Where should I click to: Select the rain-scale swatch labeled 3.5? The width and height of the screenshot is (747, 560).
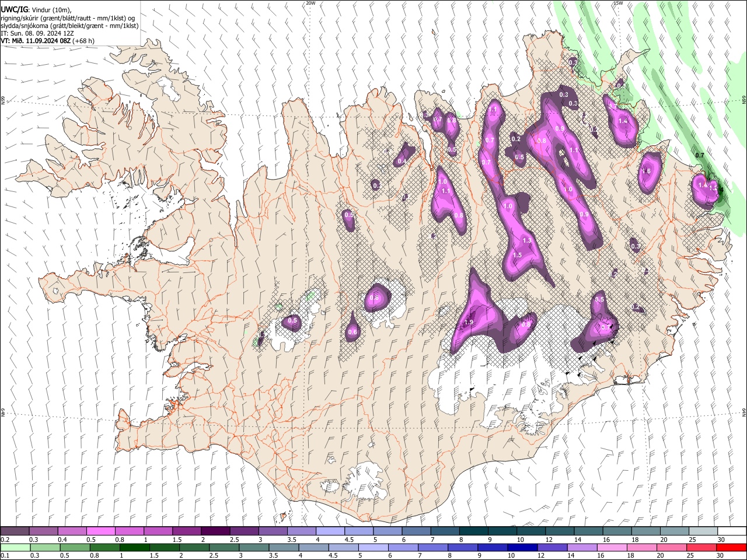(x=284, y=548)
